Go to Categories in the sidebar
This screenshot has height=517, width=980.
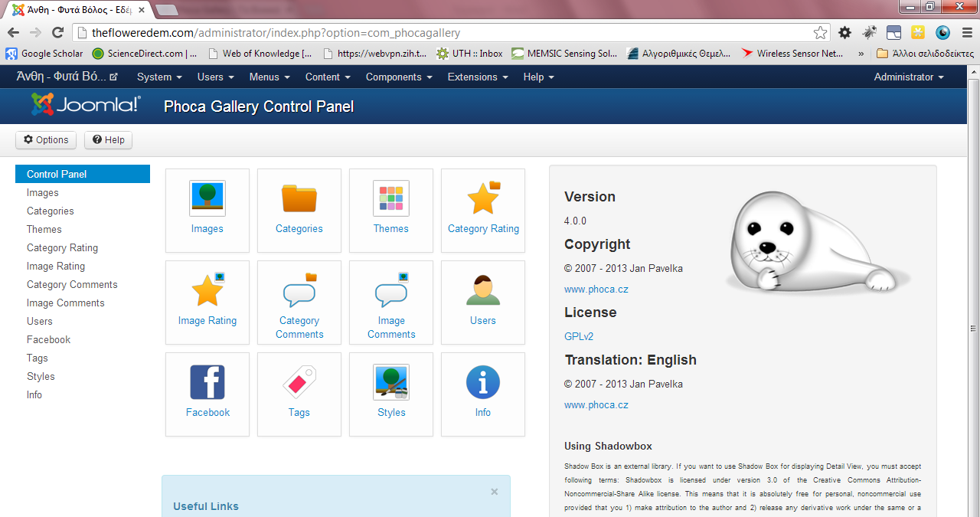click(x=51, y=211)
